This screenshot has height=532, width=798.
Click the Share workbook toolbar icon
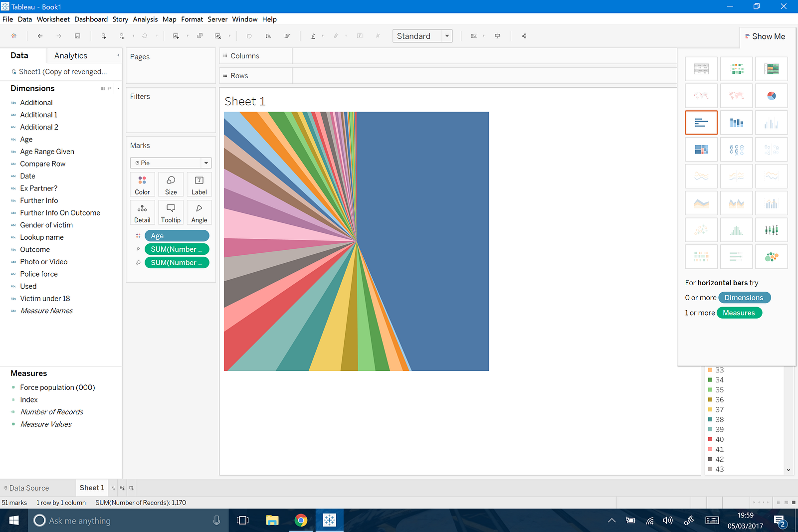coord(524,36)
